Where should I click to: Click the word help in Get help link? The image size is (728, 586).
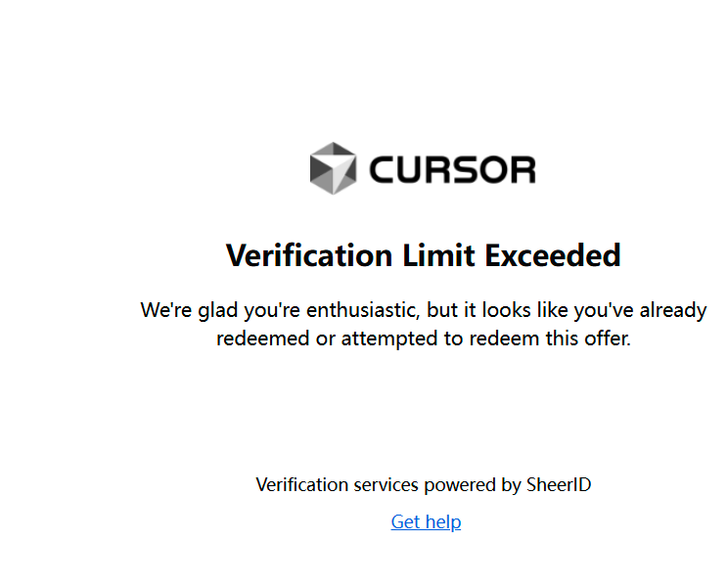click(x=443, y=521)
